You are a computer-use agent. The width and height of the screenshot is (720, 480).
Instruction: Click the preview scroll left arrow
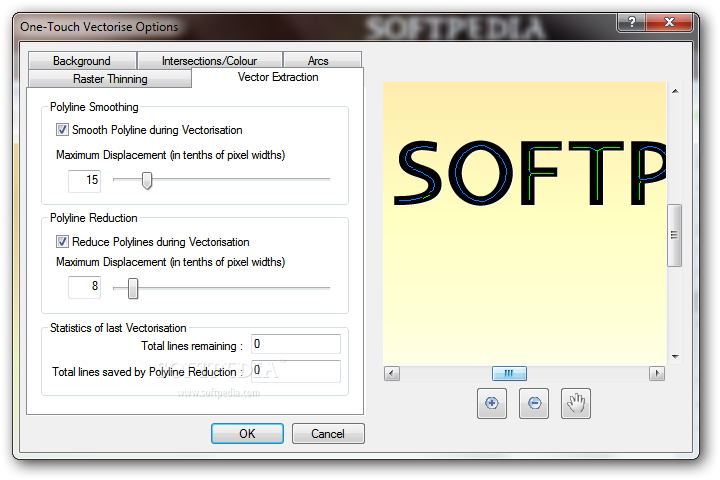point(392,373)
